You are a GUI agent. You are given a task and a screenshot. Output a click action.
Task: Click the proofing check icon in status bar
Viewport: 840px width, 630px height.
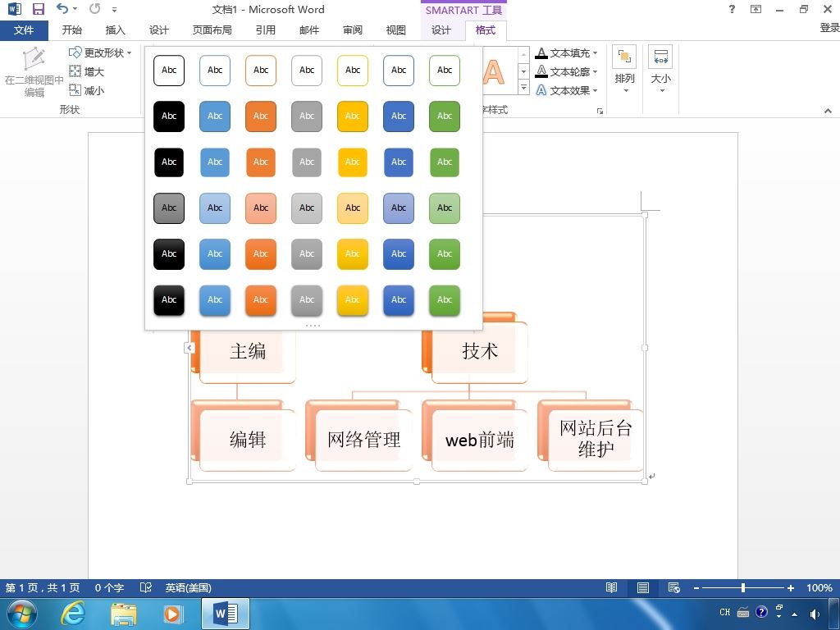[x=146, y=587]
